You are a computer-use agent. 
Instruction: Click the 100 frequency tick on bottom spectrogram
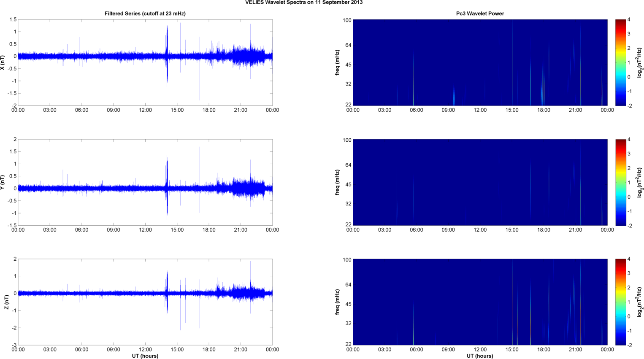pyautogui.click(x=347, y=260)
